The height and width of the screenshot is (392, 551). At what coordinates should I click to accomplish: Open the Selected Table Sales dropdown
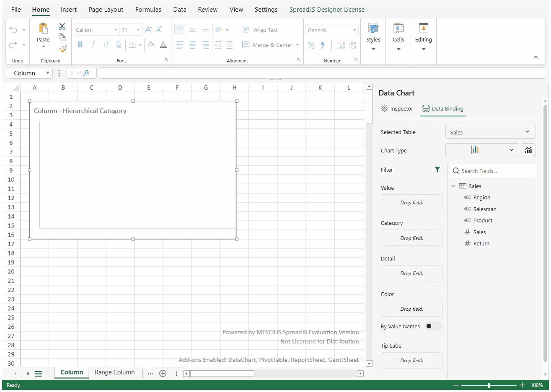click(x=490, y=132)
